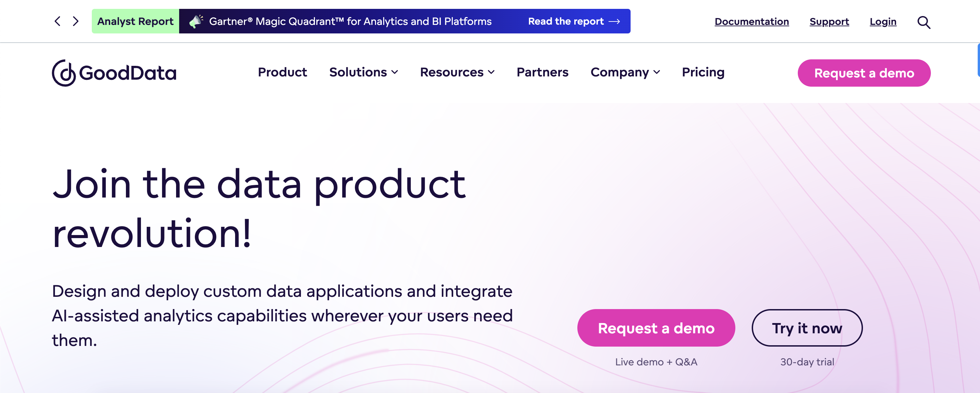The image size is (980, 393).
Task: Open the Documentation link
Action: [x=752, y=22]
